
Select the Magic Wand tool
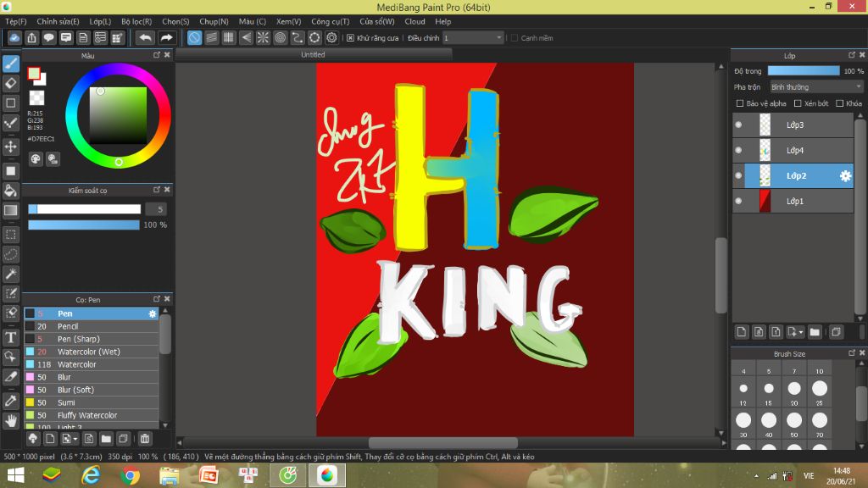pyautogui.click(x=12, y=274)
